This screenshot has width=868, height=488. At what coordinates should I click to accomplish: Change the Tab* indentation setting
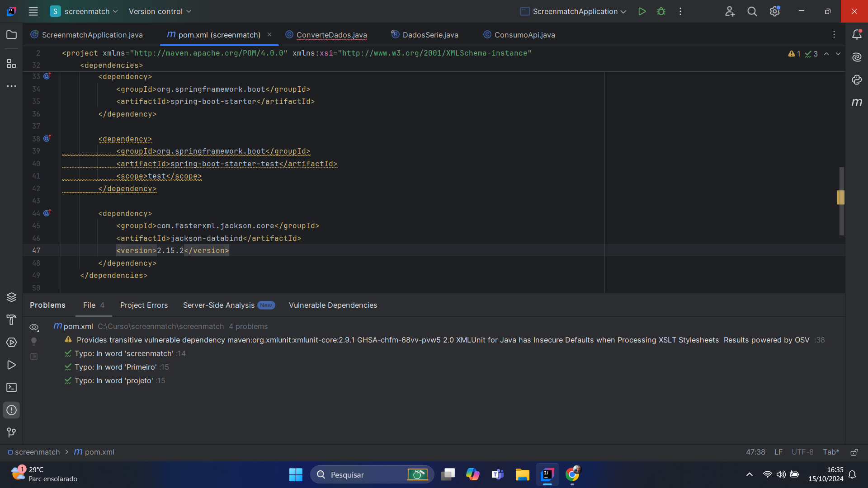click(831, 452)
